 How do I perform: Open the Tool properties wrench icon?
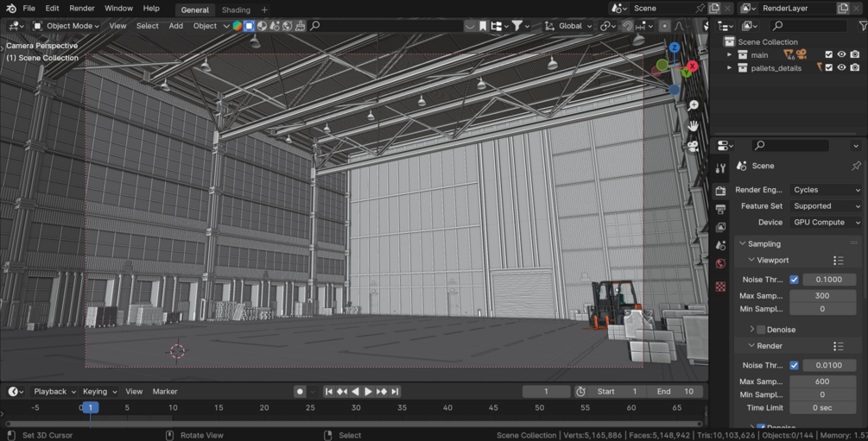(720, 168)
